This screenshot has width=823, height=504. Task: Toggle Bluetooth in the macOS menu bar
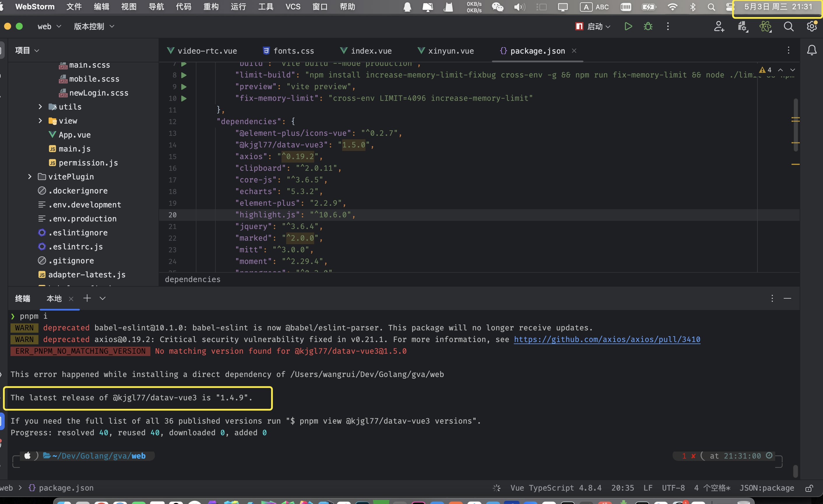click(693, 7)
